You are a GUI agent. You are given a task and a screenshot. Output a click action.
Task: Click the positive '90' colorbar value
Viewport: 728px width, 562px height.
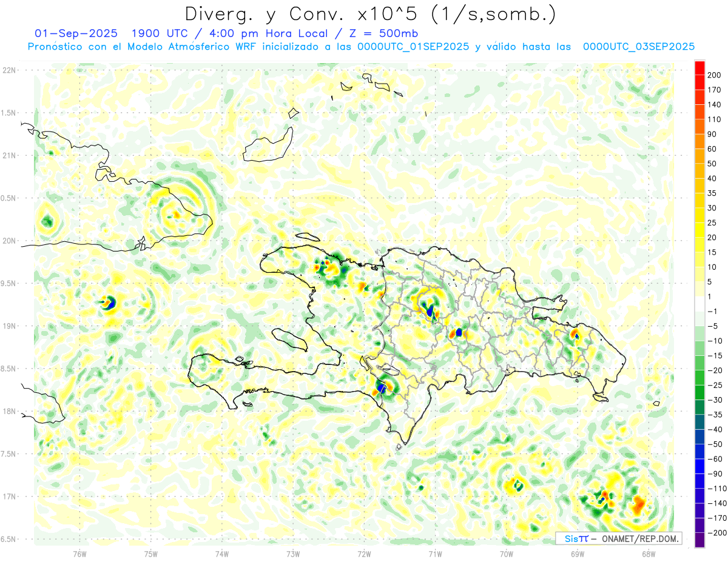pyautogui.click(x=713, y=134)
